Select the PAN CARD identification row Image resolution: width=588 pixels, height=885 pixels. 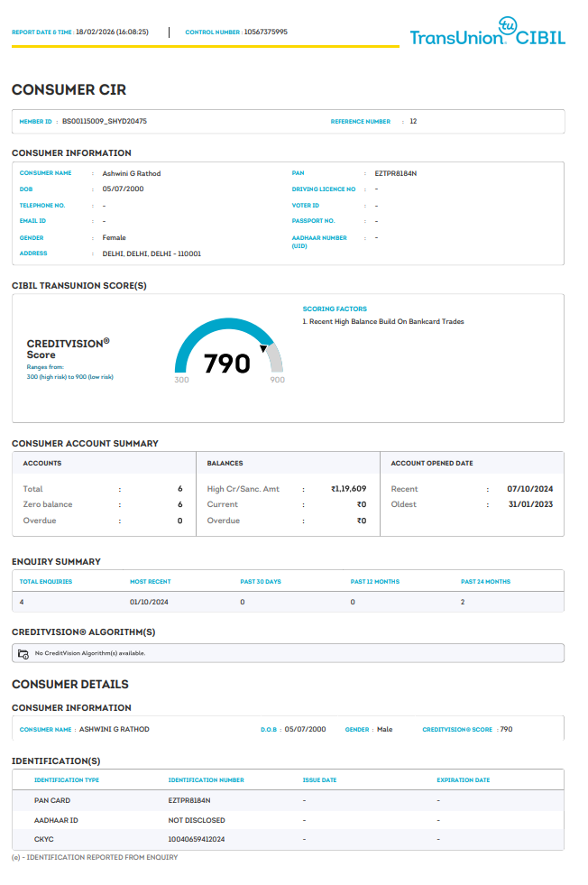coord(288,800)
